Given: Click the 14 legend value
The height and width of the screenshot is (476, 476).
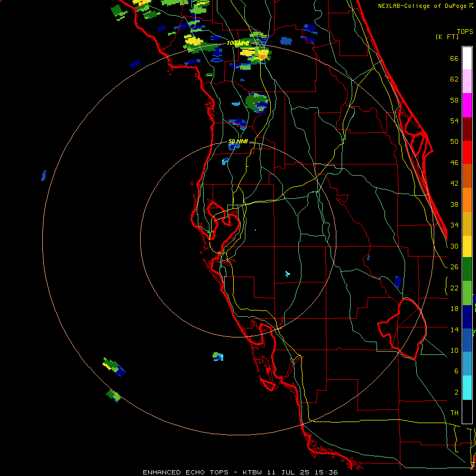Looking at the screenshot, I should pos(454,329).
